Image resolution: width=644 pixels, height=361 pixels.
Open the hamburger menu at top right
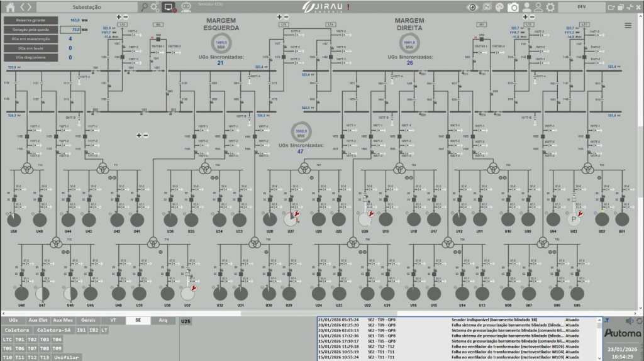628,25
